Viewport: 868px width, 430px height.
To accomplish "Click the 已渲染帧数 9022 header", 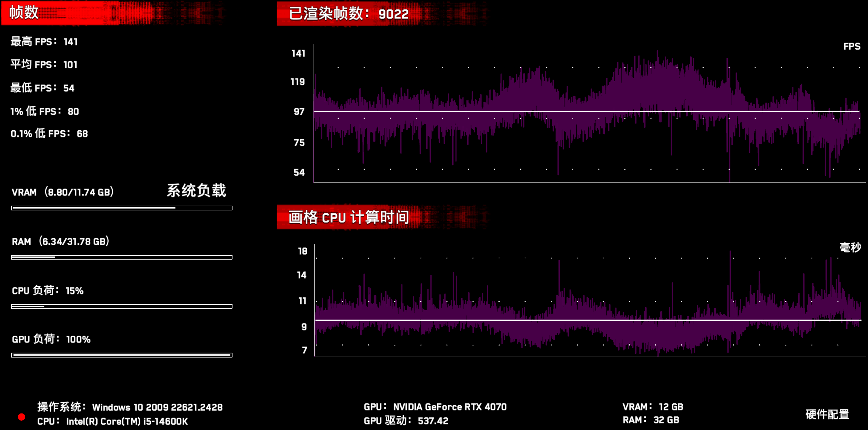I will tap(348, 14).
